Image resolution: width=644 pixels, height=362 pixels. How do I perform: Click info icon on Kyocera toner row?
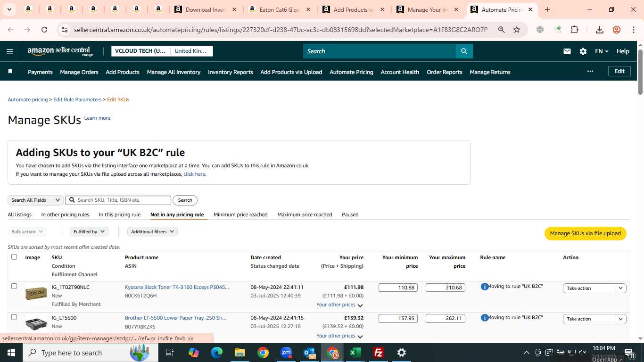[x=484, y=287]
